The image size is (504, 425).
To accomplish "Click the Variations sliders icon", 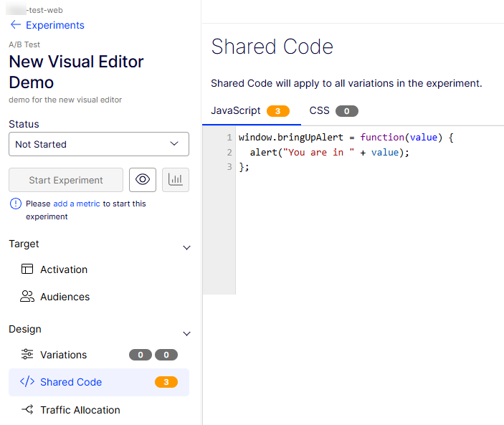I will click(27, 355).
